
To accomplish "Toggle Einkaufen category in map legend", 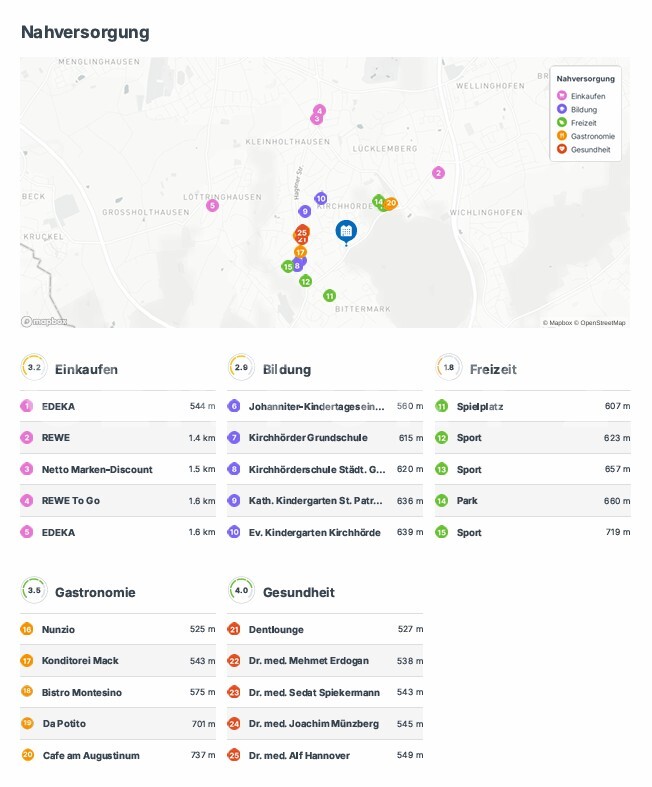I will [x=586, y=96].
